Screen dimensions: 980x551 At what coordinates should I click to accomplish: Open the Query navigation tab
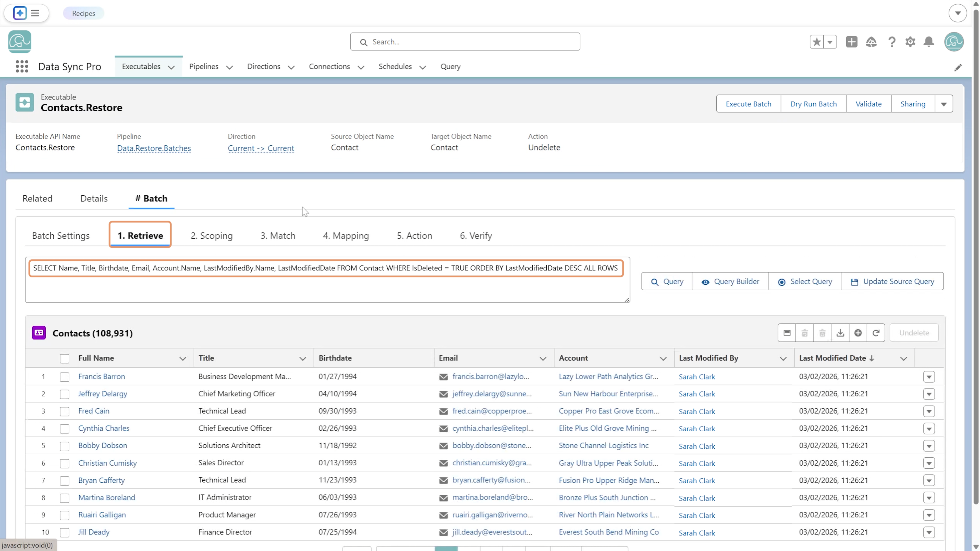[x=450, y=67]
